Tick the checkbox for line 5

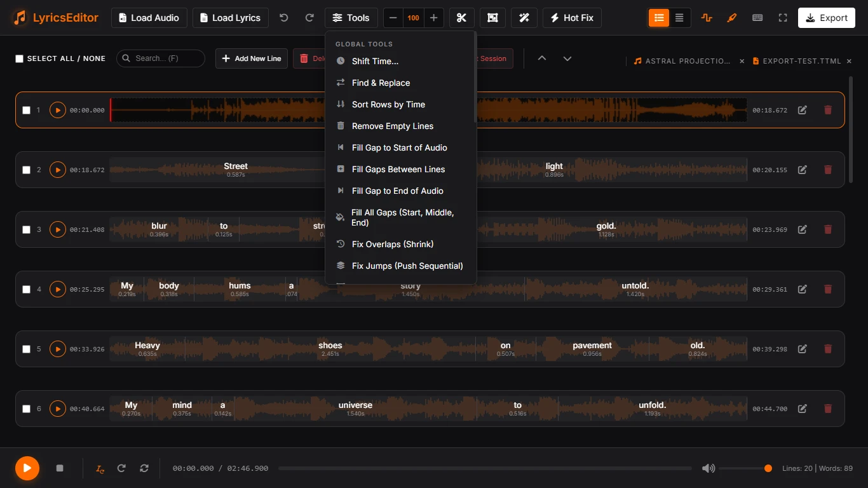coord(27,349)
